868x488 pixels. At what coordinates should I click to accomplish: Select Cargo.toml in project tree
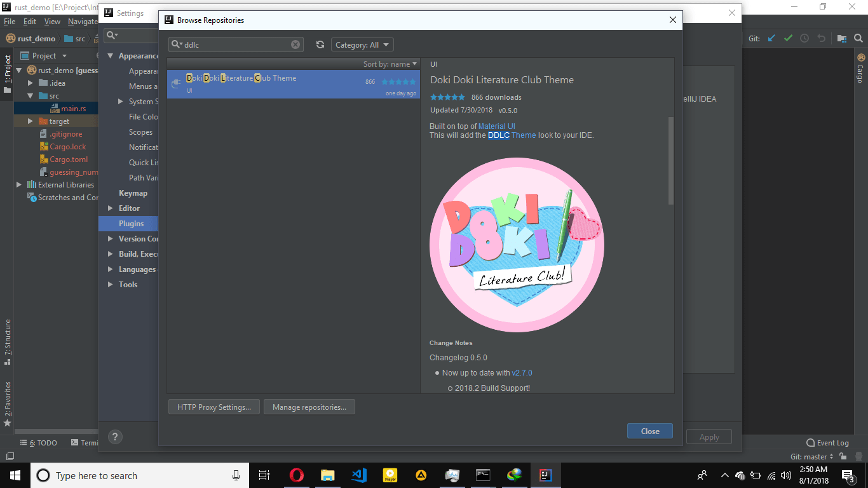[x=69, y=159]
